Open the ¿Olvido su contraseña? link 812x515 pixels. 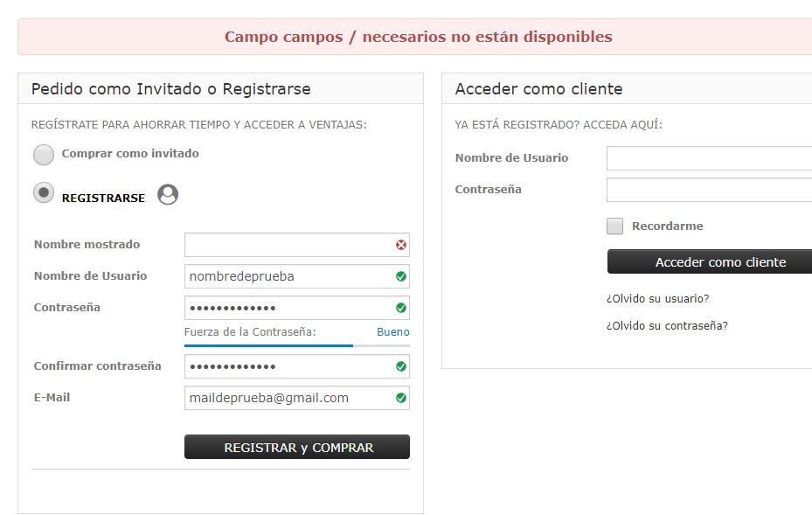tap(667, 326)
